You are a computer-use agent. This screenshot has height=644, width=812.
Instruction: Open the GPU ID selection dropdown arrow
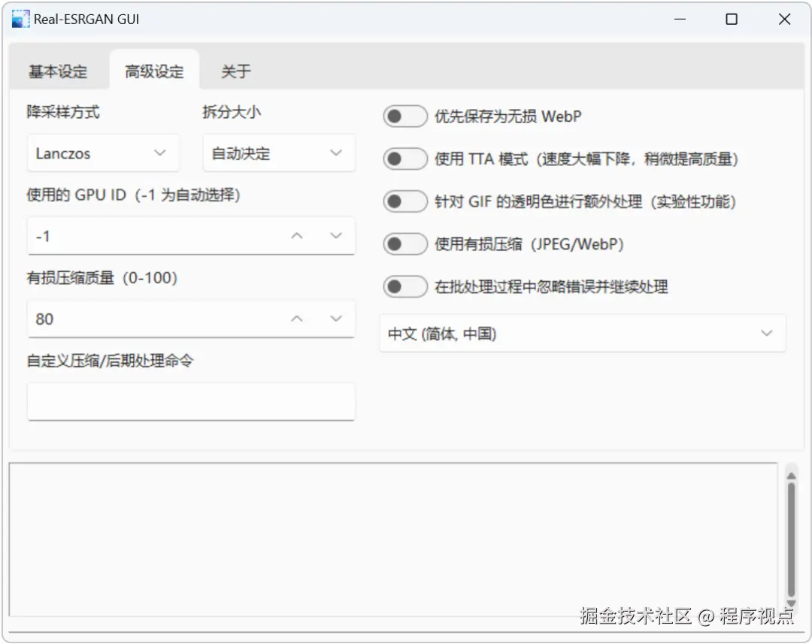point(335,235)
